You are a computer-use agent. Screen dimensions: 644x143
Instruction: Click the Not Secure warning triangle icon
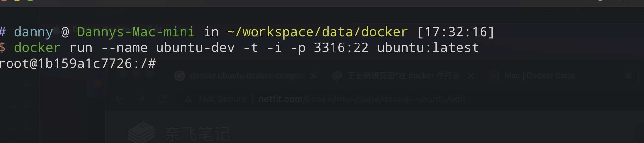pos(188,99)
